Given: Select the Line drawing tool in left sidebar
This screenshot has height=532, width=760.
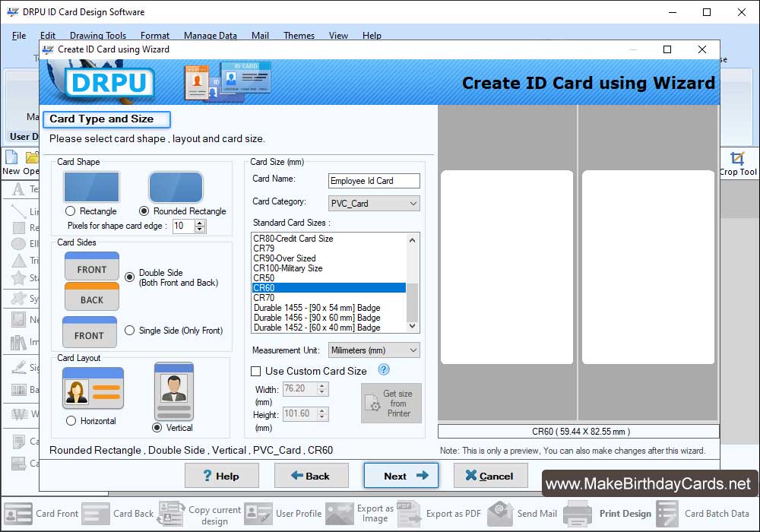Looking at the screenshot, I should (x=18, y=211).
